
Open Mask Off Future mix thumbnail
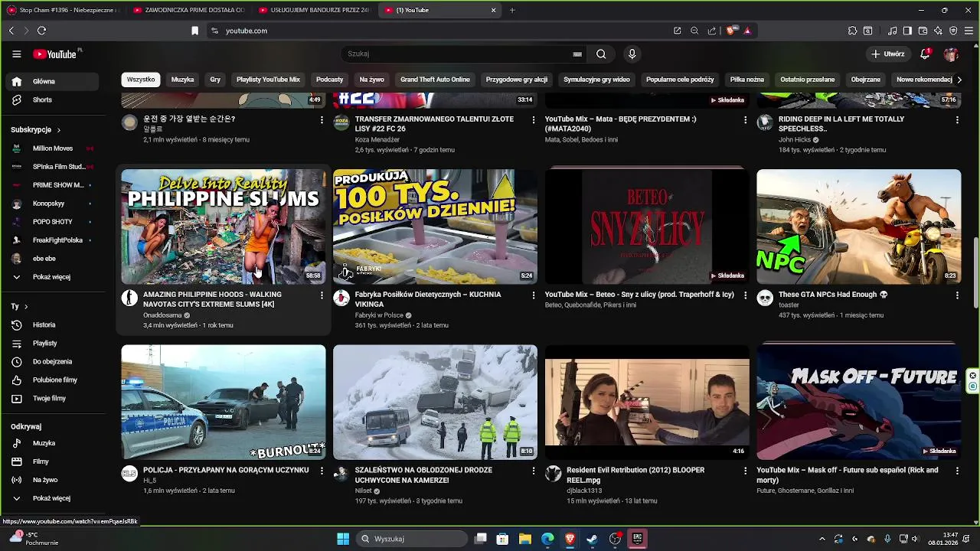[x=859, y=402]
